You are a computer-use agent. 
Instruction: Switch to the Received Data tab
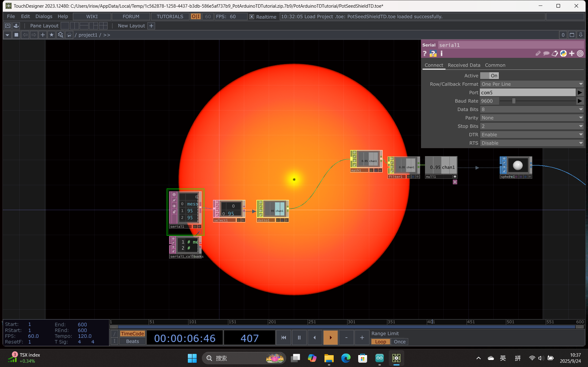pos(464,65)
